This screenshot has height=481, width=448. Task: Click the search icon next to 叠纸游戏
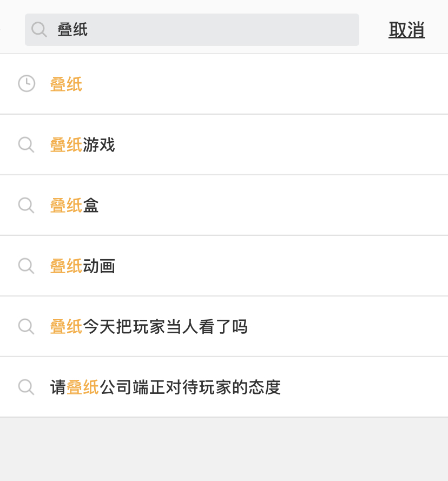[x=26, y=144]
